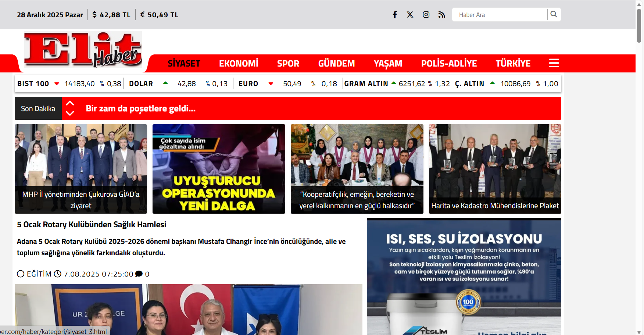Open the Bir zam da poşetlere geldi headline
Viewport: 644px width, 335px height.
click(x=140, y=108)
